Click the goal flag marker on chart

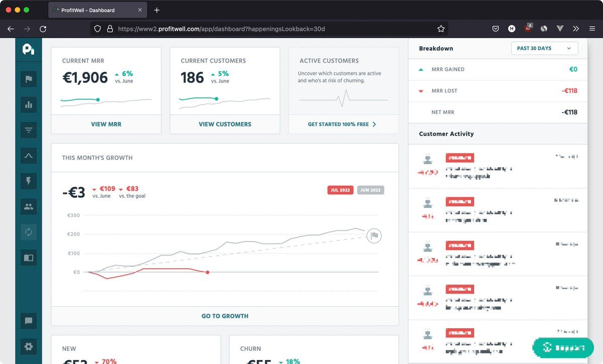click(x=374, y=235)
